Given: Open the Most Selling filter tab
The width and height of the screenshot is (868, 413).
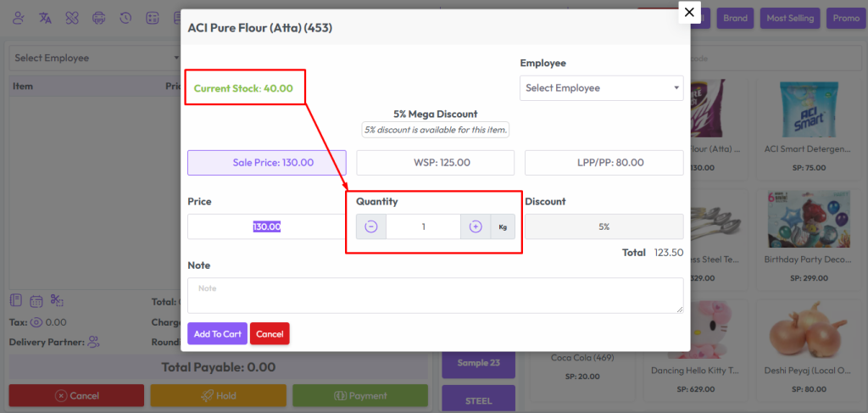Looking at the screenshot, I should click(x=790, y=19).
